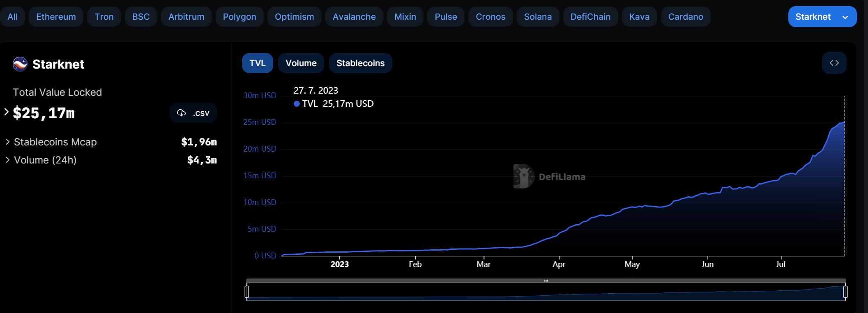Toggle the Stablecoins chart view

tap(360, 63)
